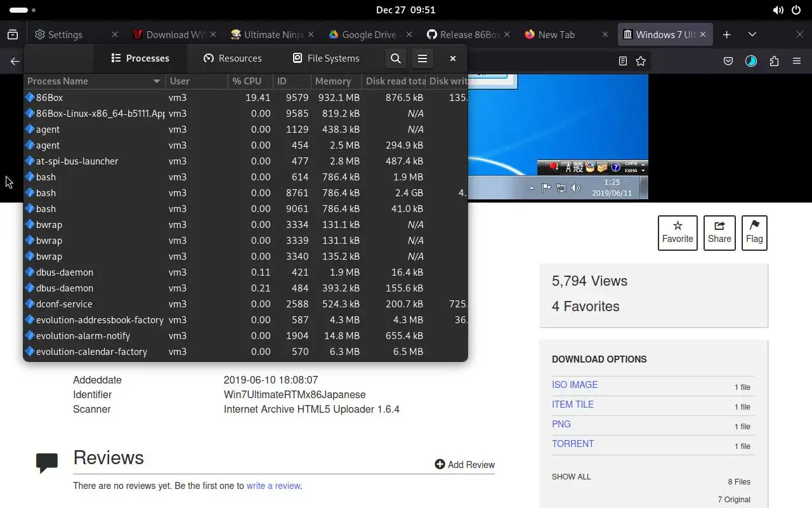Image resolution: width=812 pixels, height=508 pixels.
Task: Open a new browser tab
Action: pos(727,35)
